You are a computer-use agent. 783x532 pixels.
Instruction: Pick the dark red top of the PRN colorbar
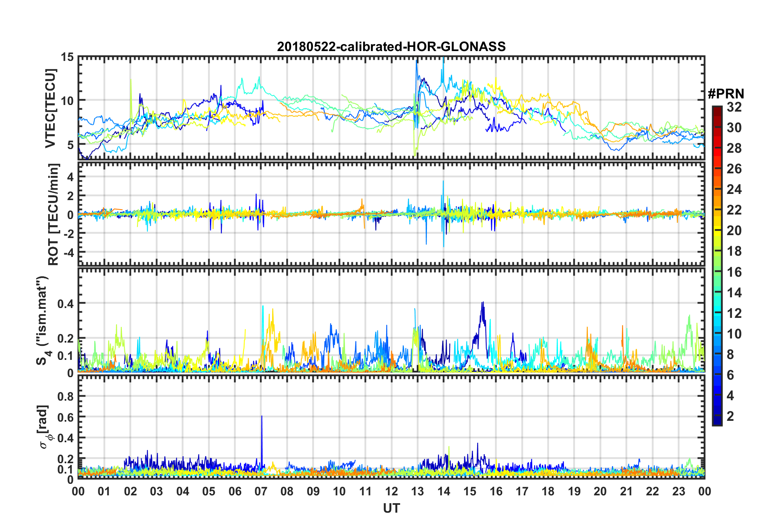pyautogui.click(x=717, y=110)
